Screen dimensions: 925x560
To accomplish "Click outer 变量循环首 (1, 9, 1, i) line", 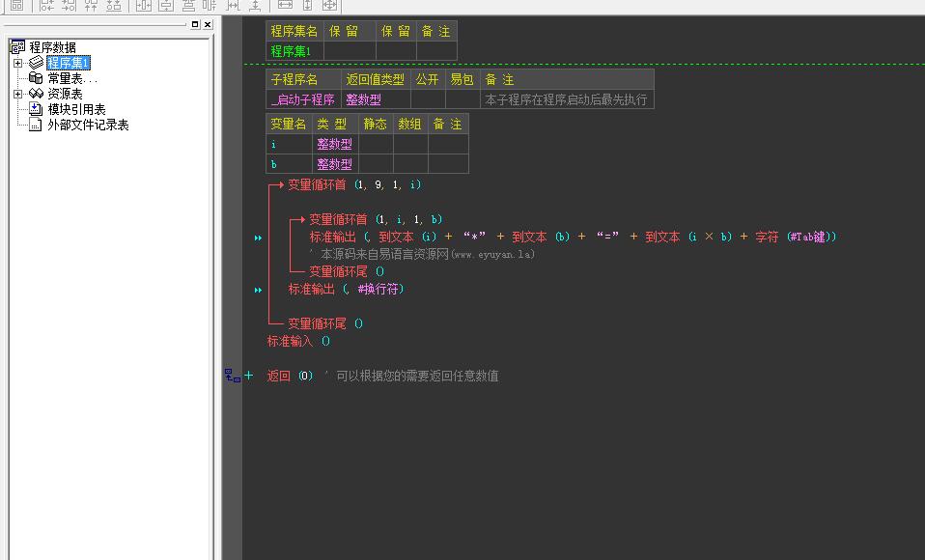I will [354, 184].
